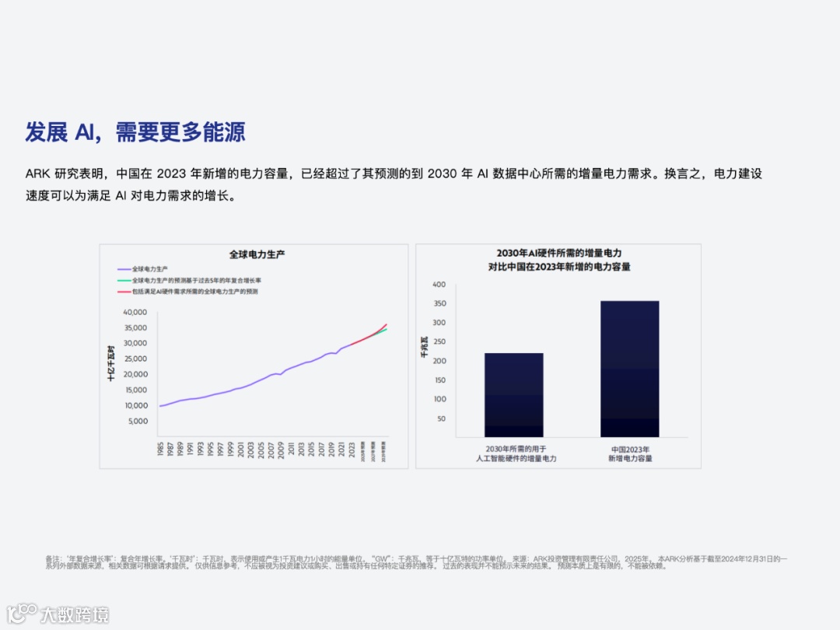Click the label "中国2023年 新增电力容量"
The width and height of the screenshot is (840, 630).
630,453
